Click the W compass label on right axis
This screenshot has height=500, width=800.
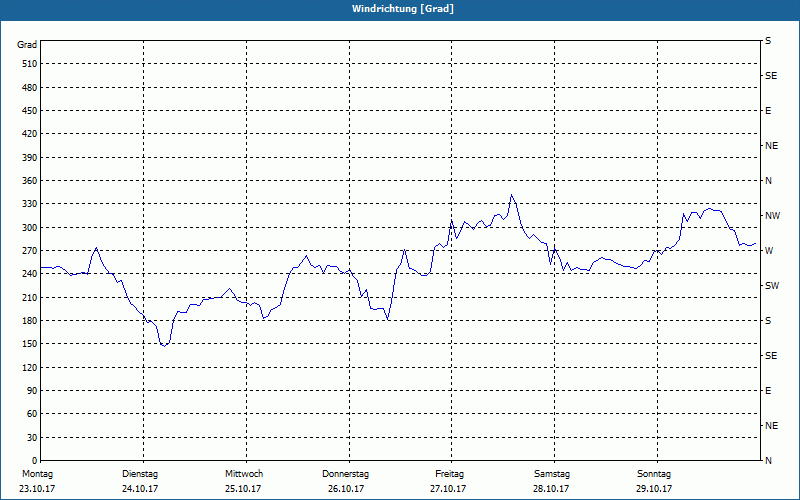[769, 251]
